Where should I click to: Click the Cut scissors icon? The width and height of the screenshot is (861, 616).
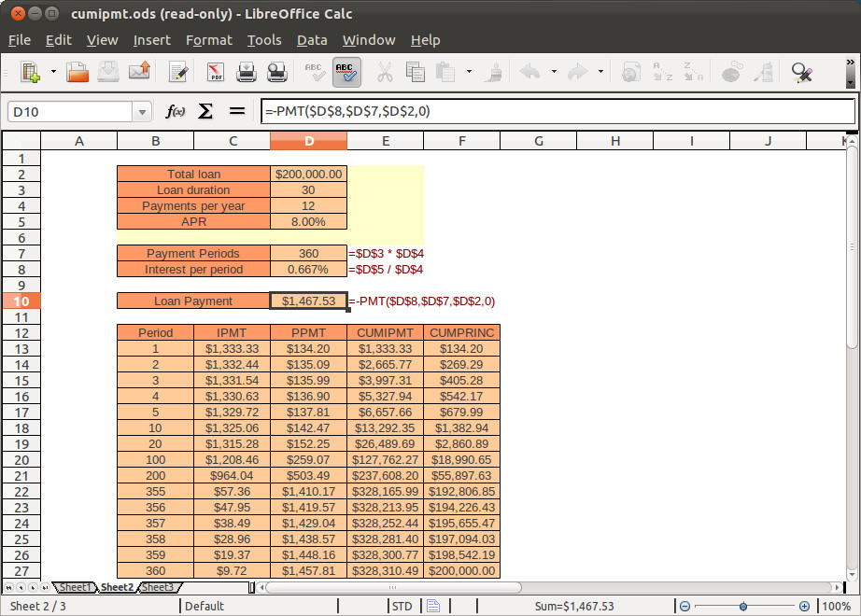385,72
